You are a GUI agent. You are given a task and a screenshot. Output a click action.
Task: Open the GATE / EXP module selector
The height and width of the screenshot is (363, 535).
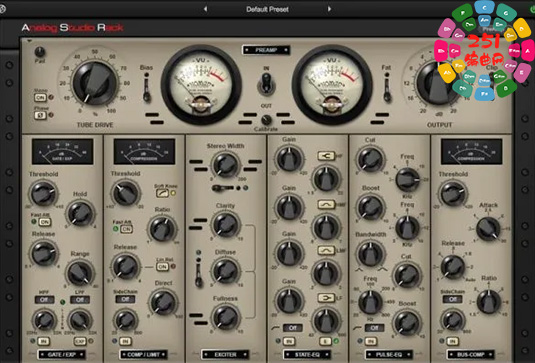tap(62, 355)
